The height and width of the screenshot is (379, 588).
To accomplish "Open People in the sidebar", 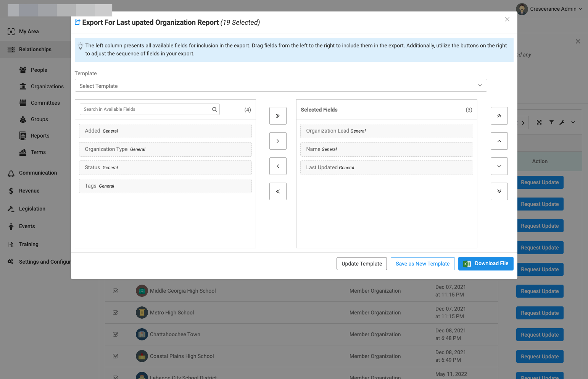I will point(39,70).
